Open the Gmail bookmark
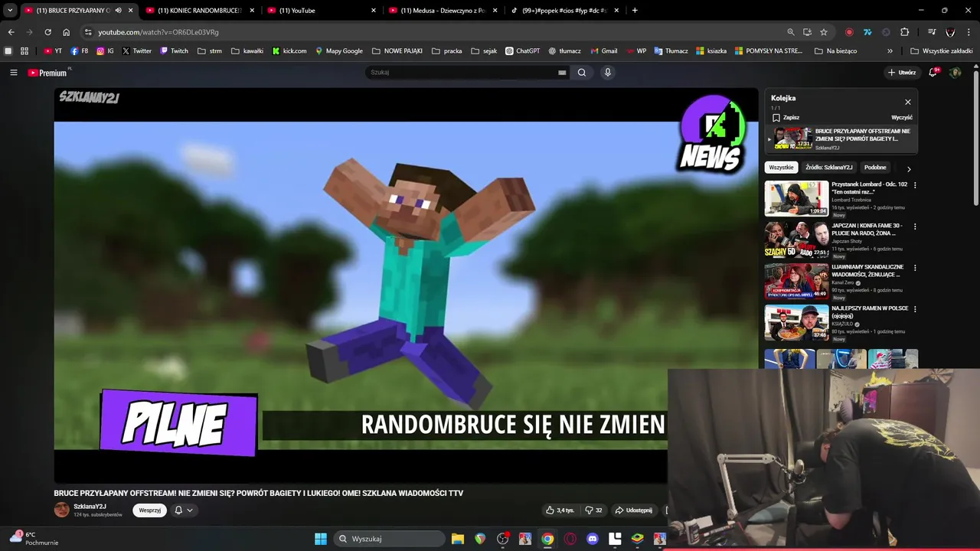980x551 pixels. tap(604, 51)
